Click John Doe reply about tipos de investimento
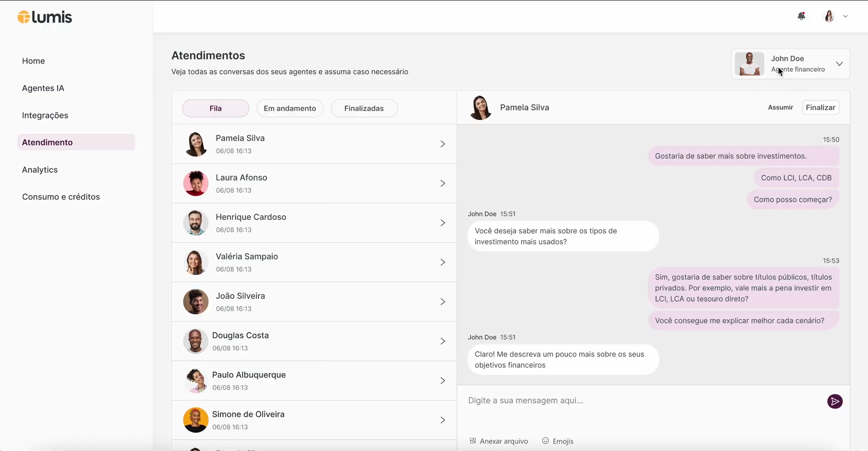The height and width of the screenshot is (451, 868). pos(563,236)
